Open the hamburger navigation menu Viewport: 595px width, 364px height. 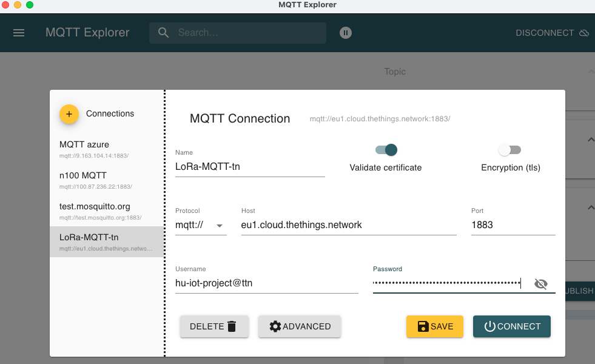click(x=19, y=33)
